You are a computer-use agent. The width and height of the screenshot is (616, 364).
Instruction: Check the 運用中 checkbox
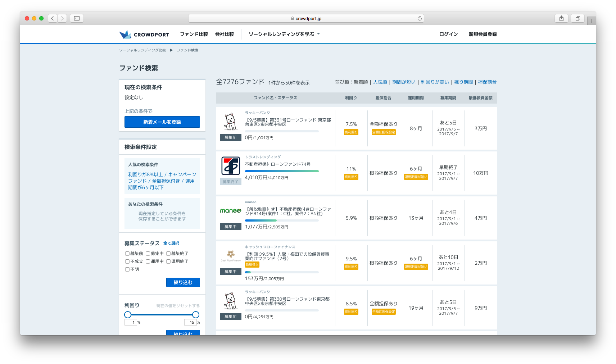(148, 261)
